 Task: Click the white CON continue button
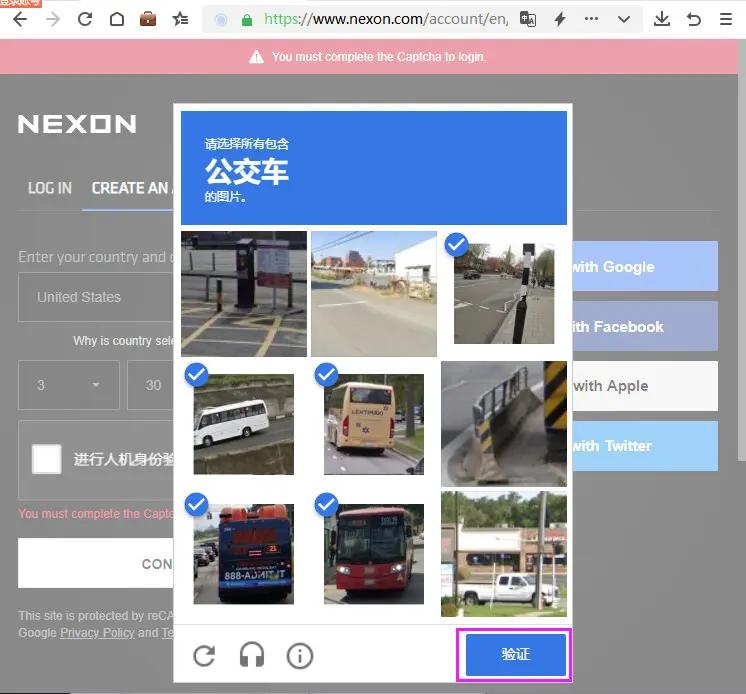[x=96, y=563]
